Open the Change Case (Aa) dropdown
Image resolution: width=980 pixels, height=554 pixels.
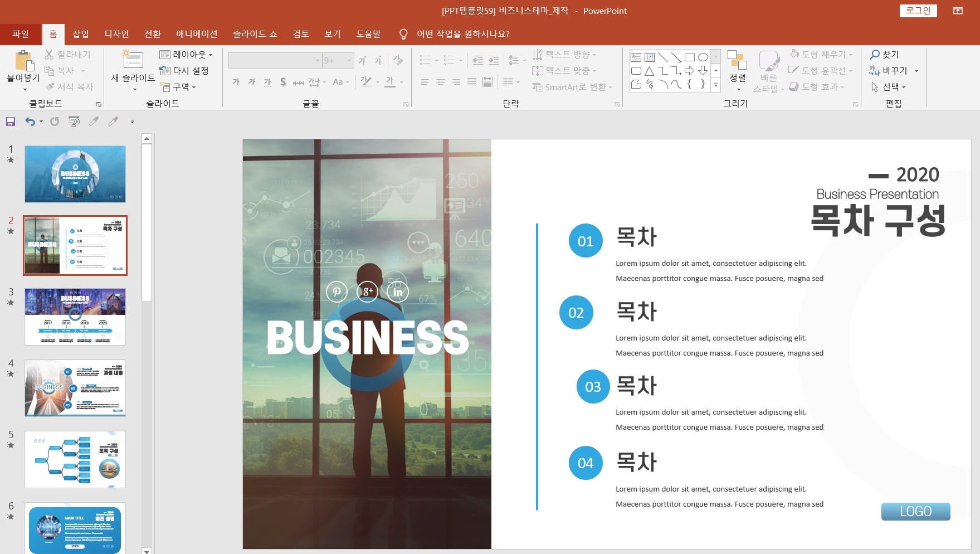[x=341, y=82]
